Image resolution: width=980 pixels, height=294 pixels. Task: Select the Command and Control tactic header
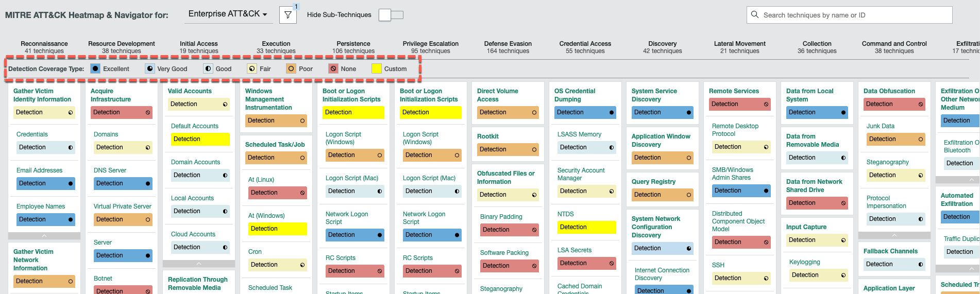coord(894,47)
